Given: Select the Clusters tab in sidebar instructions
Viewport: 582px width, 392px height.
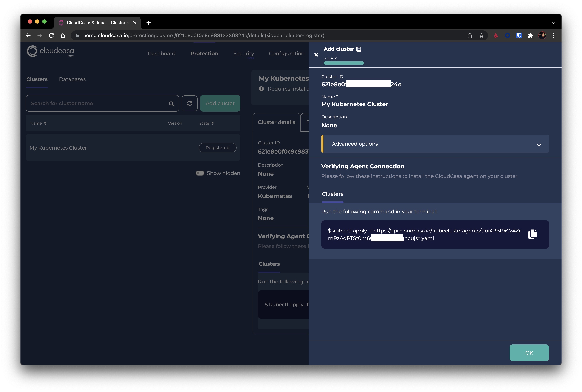Looking at the screenshot, I should (332, 194).
